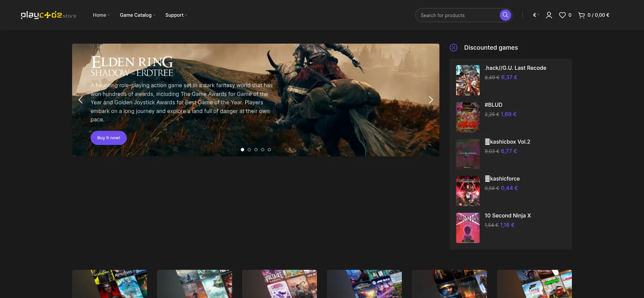This screenshot has height=298, width=644.
Task: Open the euro currency selector
Action: pos(536,15)
